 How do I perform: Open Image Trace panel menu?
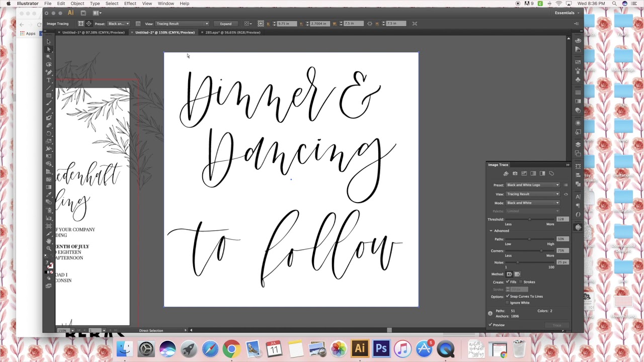[x=568, y=164]
